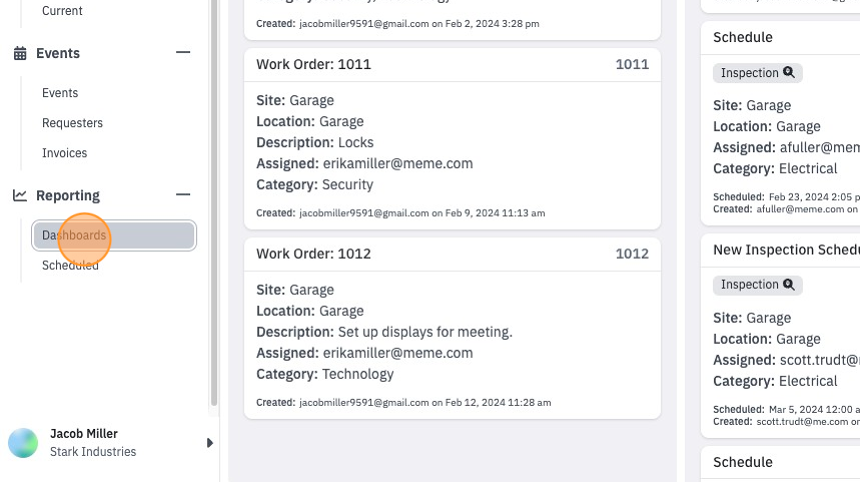The height and width of the screenshot is (482, 860).
Task: Select the Events sub-item
Action: tap(60, 93)
